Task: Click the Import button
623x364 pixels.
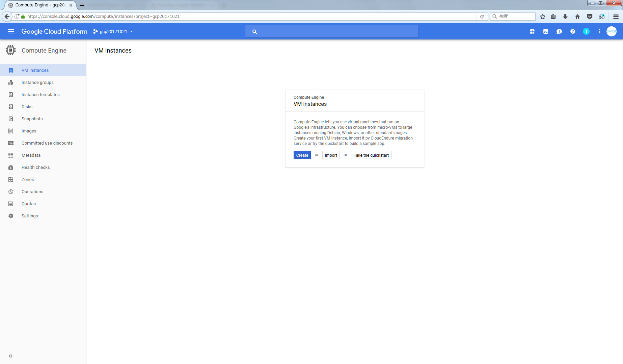Action: click(x=331, y=155)
